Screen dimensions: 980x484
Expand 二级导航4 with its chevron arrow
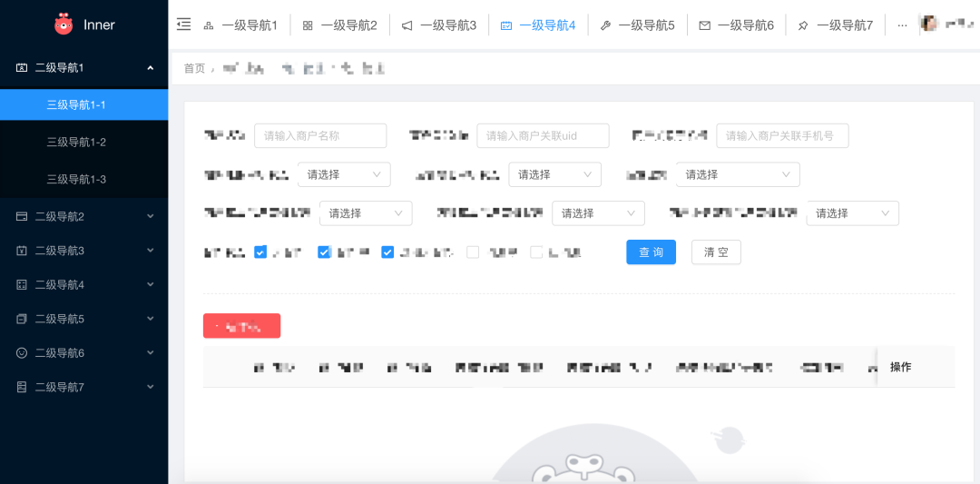(x=150, y=284)
